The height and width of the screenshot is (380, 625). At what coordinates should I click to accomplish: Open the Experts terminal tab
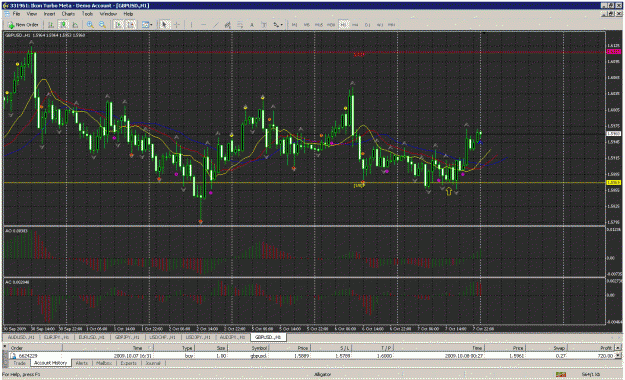pyautogui.click(x=128, y=363)
